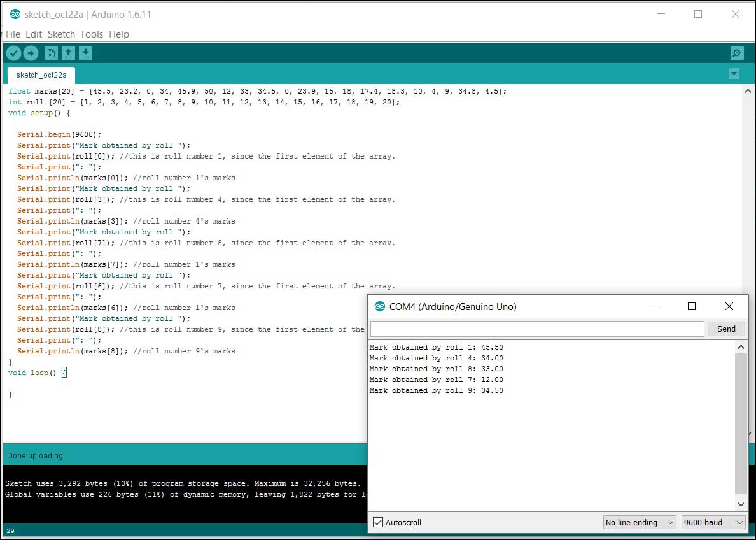Open a sketch using the Open icon
This screenshot has width=756, height=540.
pyautogui.click(x=68, y=53)
